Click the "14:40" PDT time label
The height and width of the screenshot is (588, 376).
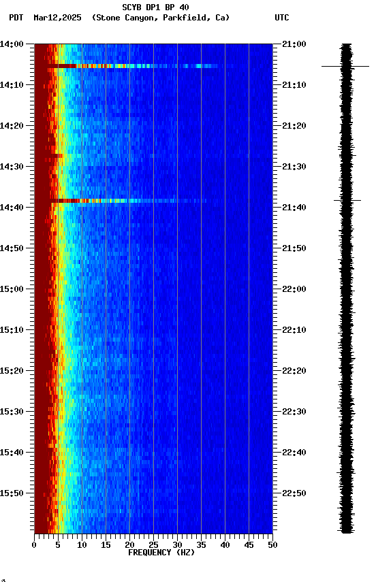tap(12, 208)
